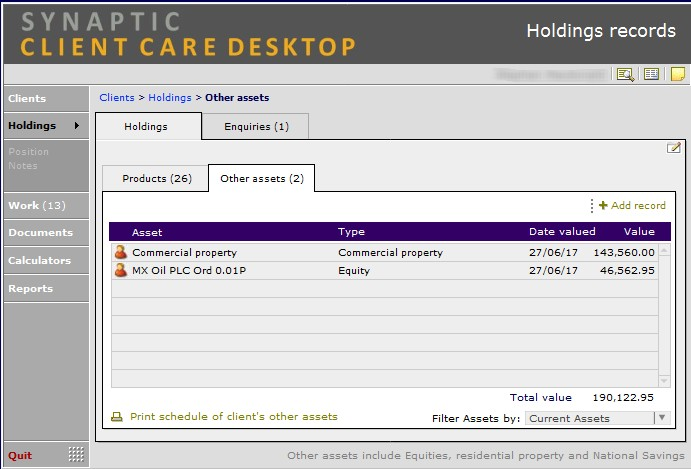Click the value 143,560.00
Screen dimensions: 691x469
[x=624, y=253]
